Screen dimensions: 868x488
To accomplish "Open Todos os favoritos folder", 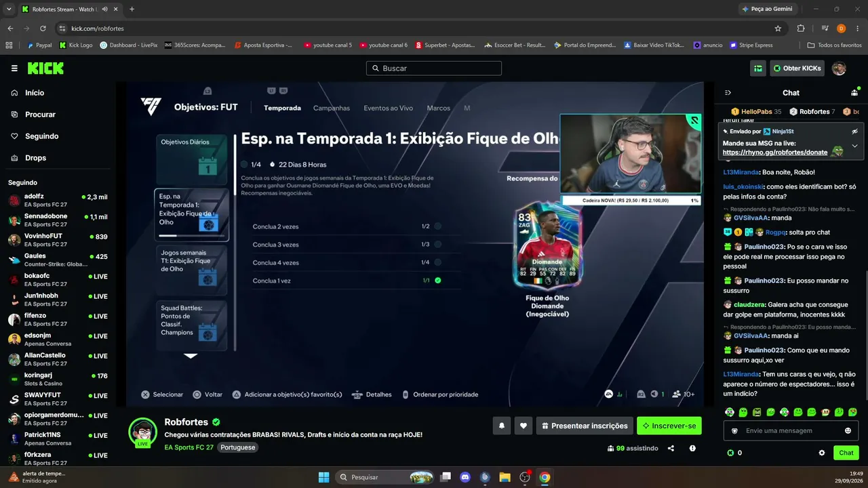I will pos(834,45).
